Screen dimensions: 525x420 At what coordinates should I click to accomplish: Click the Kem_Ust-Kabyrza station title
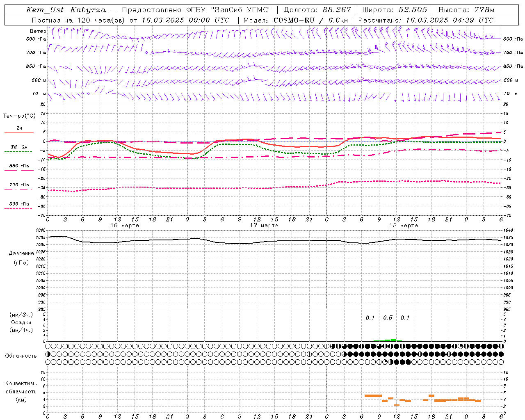(x=66, y=10)
